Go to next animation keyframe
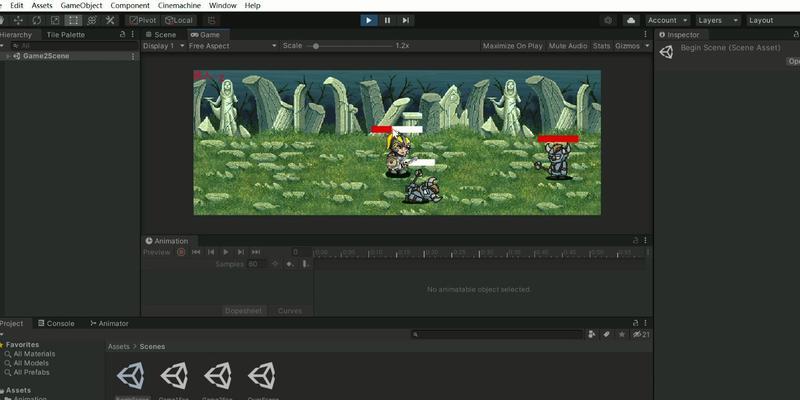The height and width of the screenshot is (400, 800). point(241,252)
